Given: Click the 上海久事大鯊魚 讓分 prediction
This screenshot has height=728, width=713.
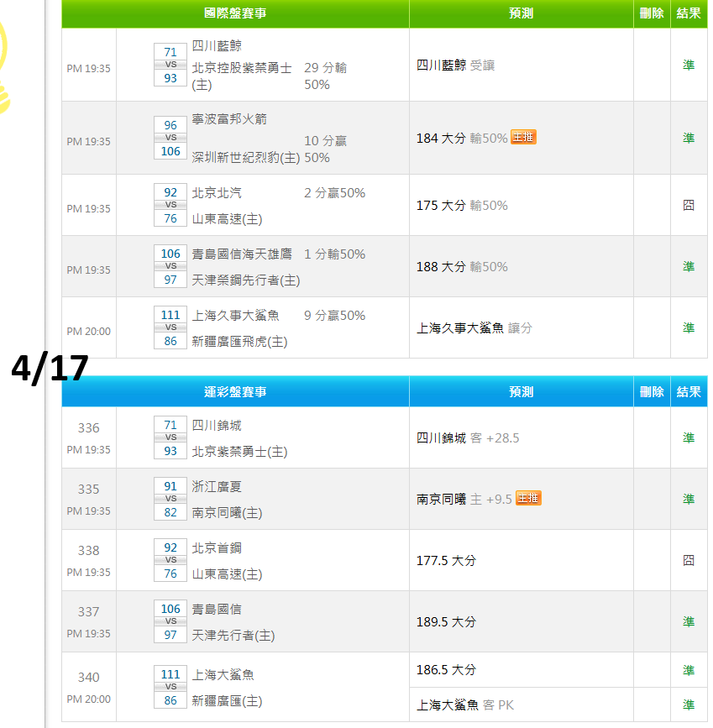Looking at the screenshot, I should coord(474,327).
